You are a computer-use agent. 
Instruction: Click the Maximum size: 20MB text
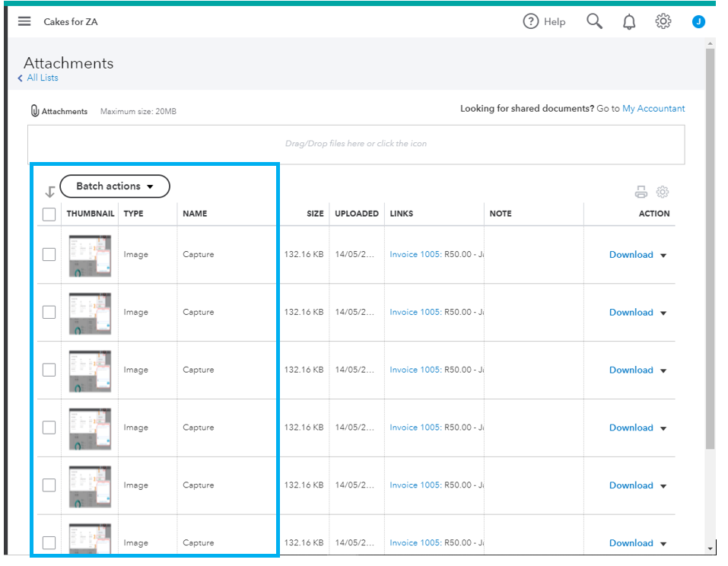[138, 111]
